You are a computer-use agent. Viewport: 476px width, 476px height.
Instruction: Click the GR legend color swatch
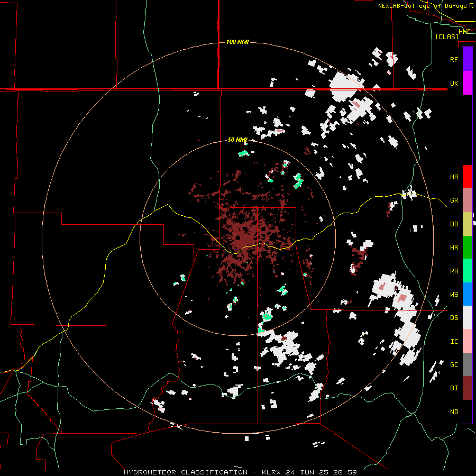[x=467, y=200]
